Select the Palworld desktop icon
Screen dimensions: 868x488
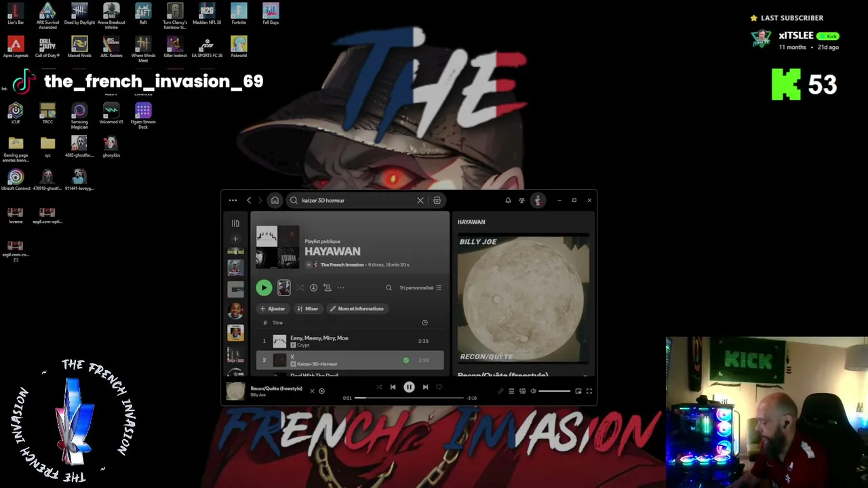point(239,47)
